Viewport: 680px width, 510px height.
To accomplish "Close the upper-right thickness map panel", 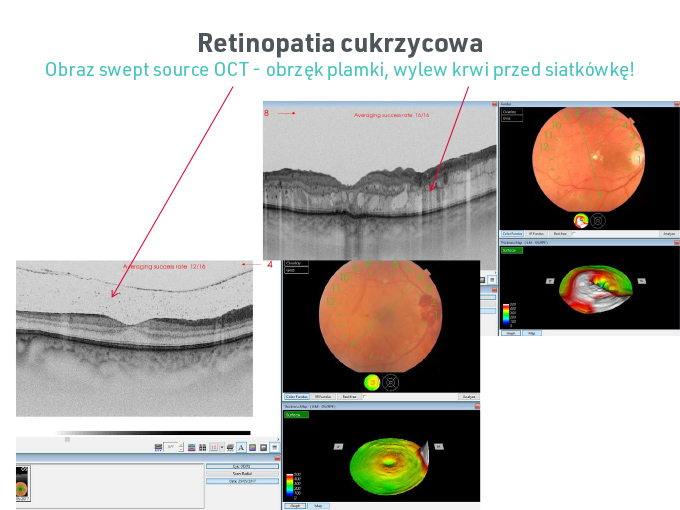I will (x=677, y=243).
